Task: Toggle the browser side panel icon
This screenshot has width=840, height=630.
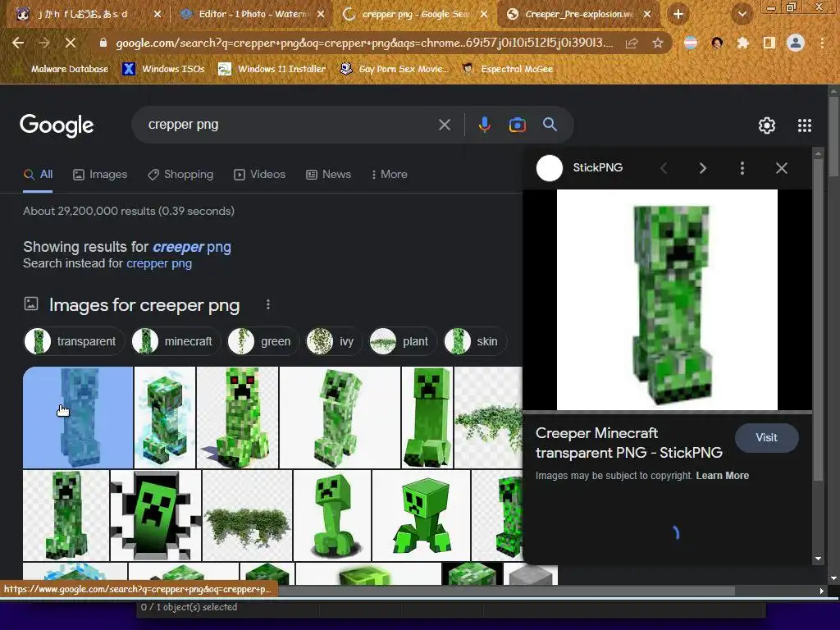Action: click(x=769, y=43)
